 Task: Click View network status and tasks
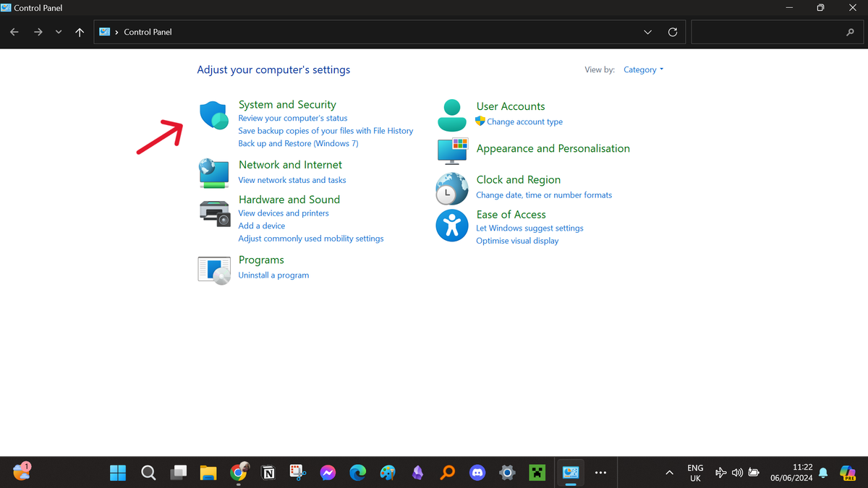(x=292, y=181)
